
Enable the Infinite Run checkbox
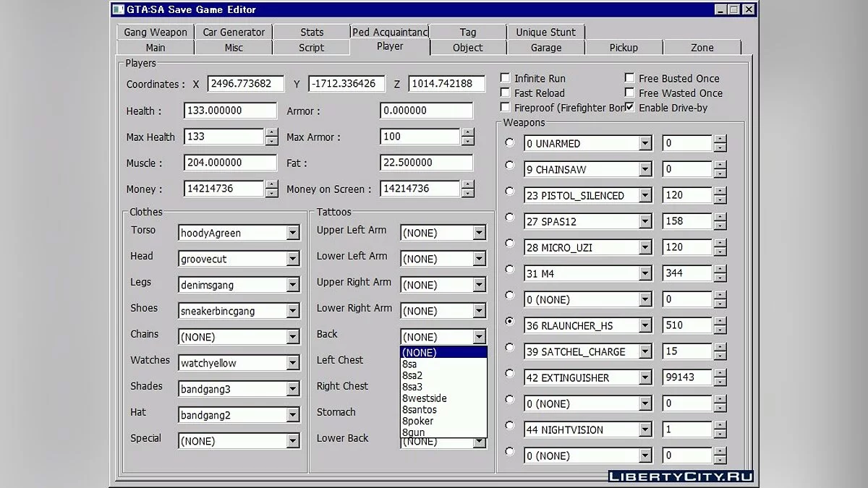(x=505, y=78)
